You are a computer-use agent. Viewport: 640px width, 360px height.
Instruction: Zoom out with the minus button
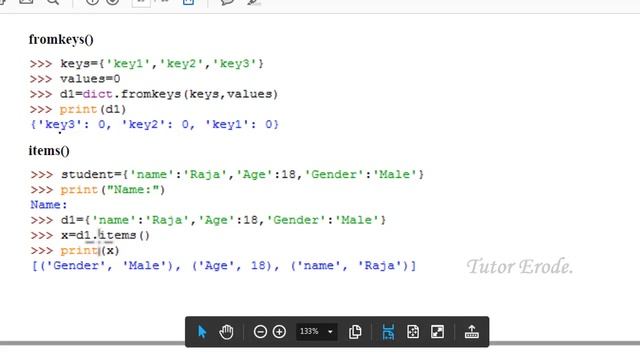coord(260,332)
